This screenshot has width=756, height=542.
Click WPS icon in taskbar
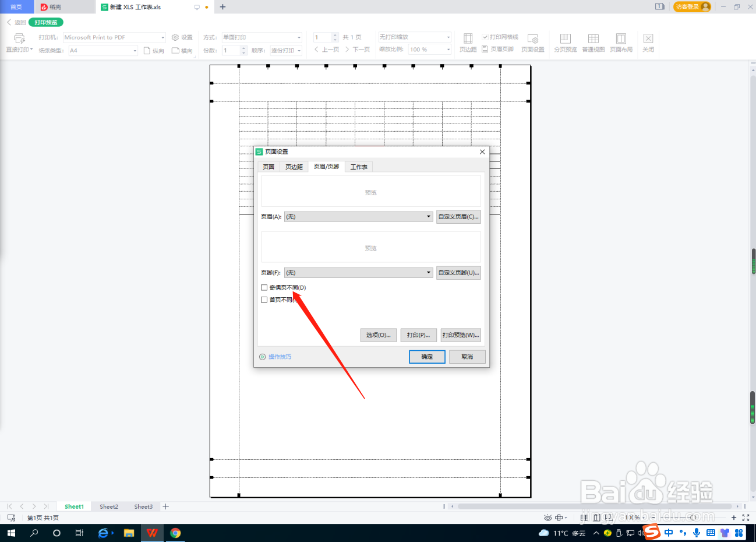click(152, 533)
